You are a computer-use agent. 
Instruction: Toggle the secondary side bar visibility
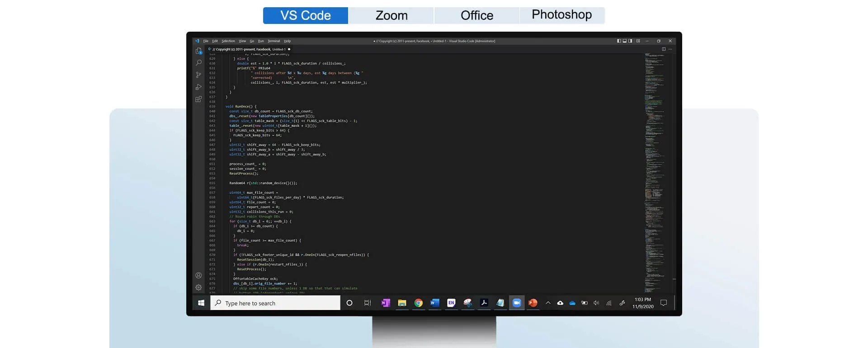pos(630,41)
